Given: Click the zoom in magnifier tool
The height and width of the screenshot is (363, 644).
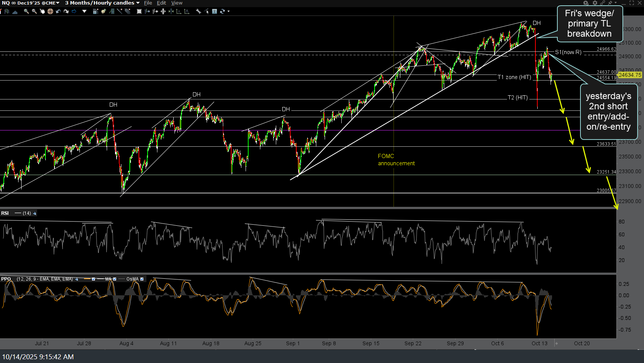Looking at the screenshot, I should 26,11.
